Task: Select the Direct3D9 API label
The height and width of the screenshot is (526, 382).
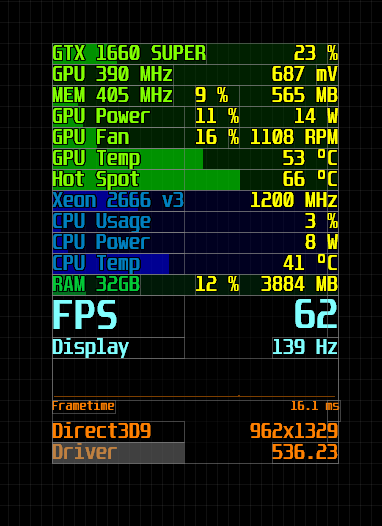Action: coord(102,431)
